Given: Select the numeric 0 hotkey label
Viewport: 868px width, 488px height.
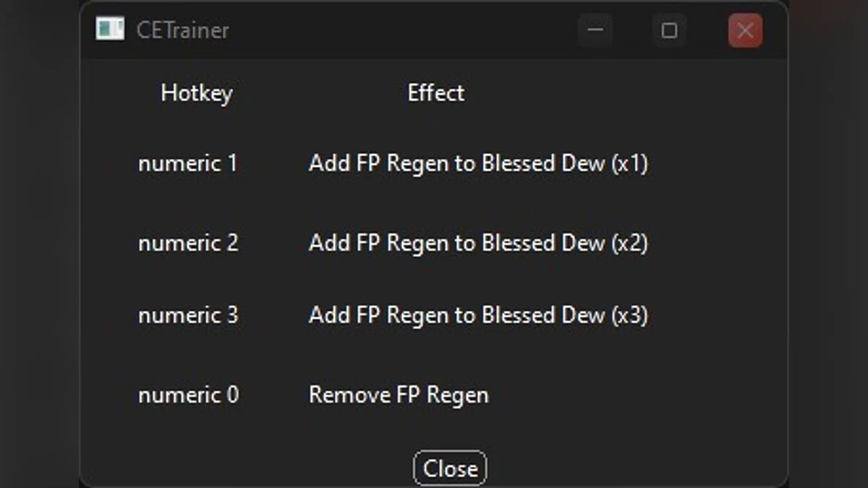Looking at the screenshot, I should (x=187, y=395).
